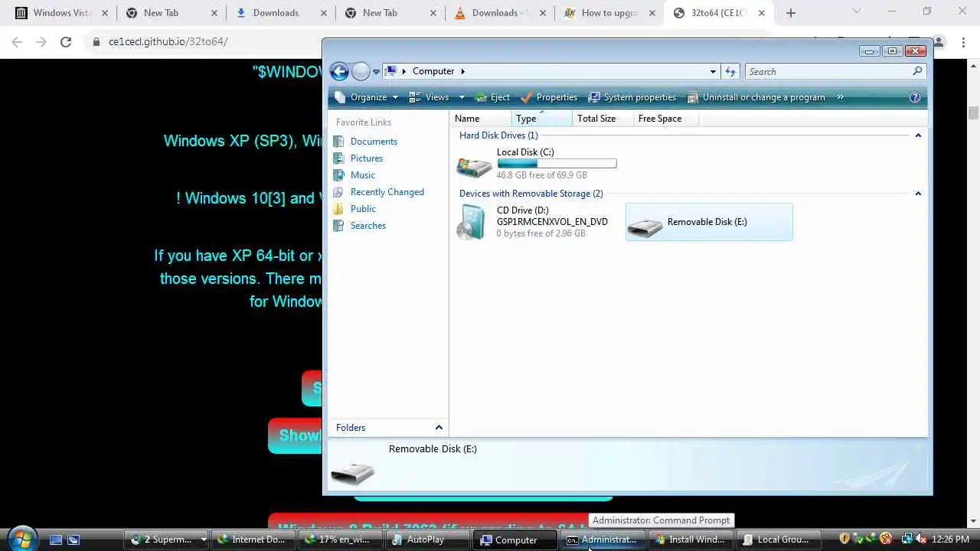The width and height of the screenshot is (980, 551).
Task: Open Documents favorite link
Action: point(374,142)
